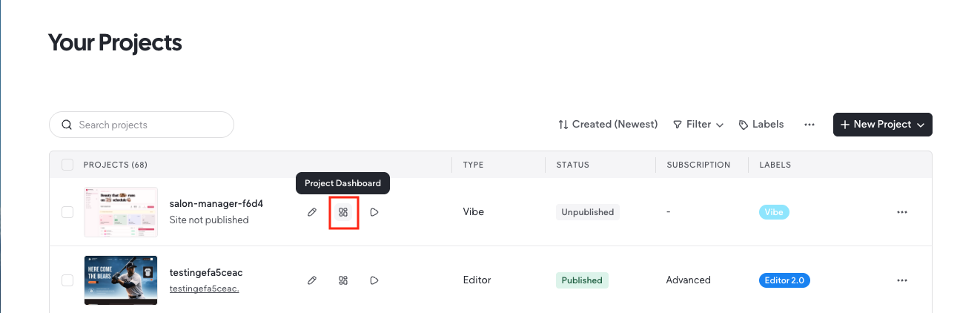Click the edit pencil icon for testingefa5ceac

click(x=312, y=280)
